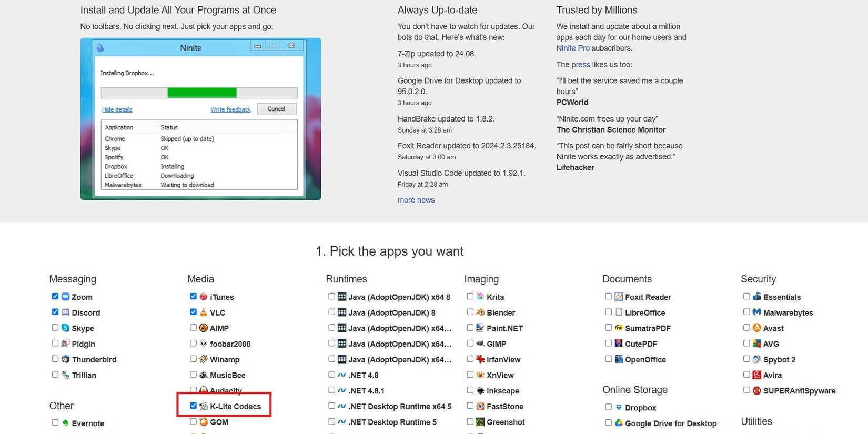
Task: Click the Dropbox app icon
Action: 619,407
